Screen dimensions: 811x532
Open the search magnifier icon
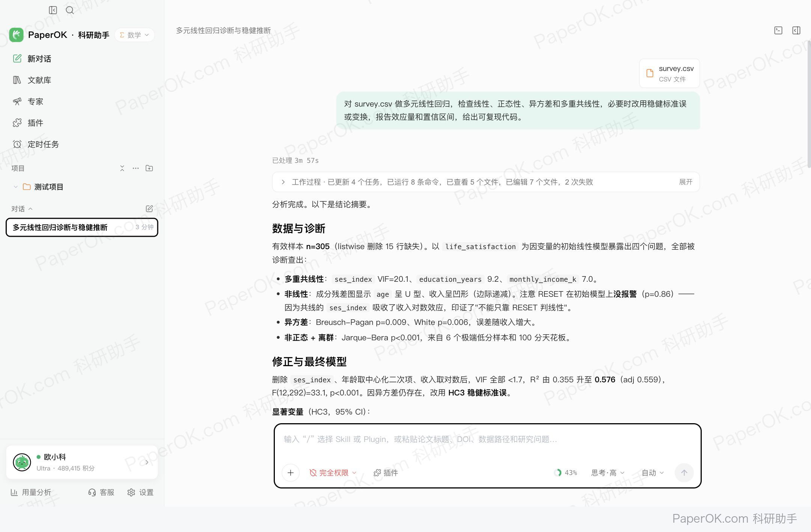70,10
